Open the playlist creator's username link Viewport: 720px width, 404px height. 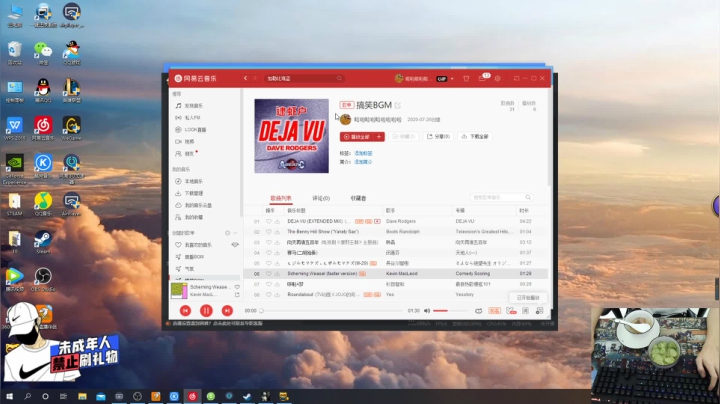point(377,119)
